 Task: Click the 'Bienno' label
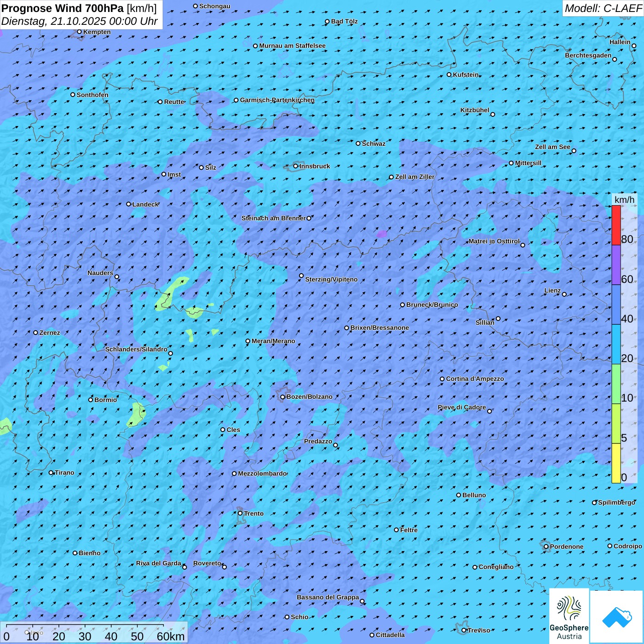(x=89, y=553)
